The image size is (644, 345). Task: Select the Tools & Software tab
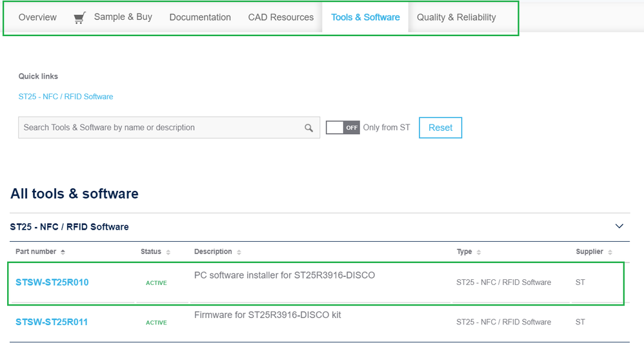365,17
